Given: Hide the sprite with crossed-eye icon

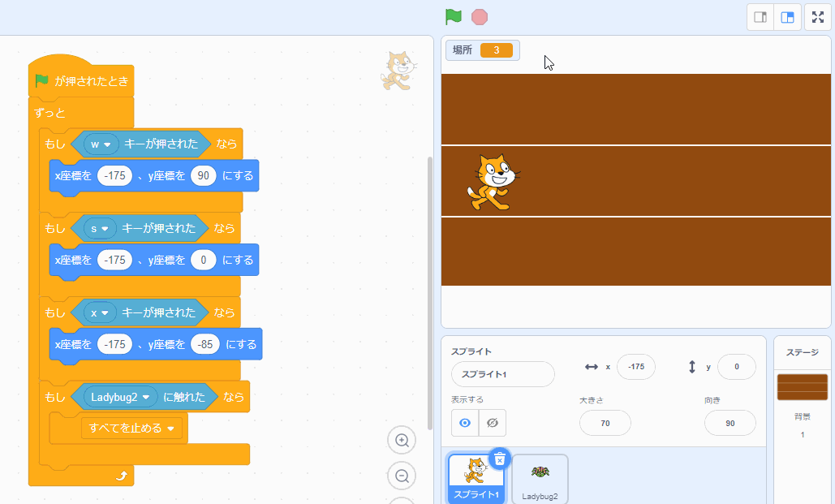Looking at the screenshot, I should pyautogui.click(x=492, y=423).
